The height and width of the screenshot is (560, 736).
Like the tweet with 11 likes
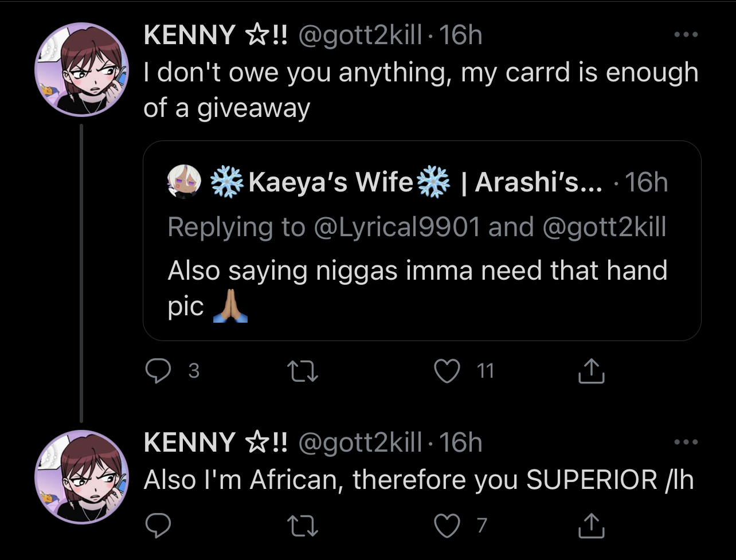pos(447,372)
